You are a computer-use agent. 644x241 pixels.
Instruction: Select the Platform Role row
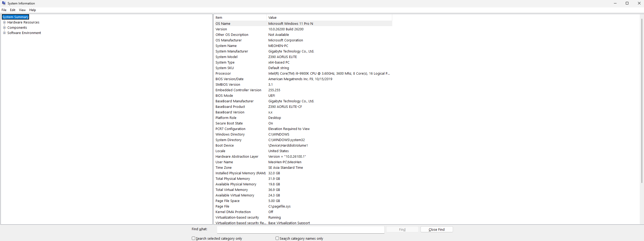[x=303, y=118]
